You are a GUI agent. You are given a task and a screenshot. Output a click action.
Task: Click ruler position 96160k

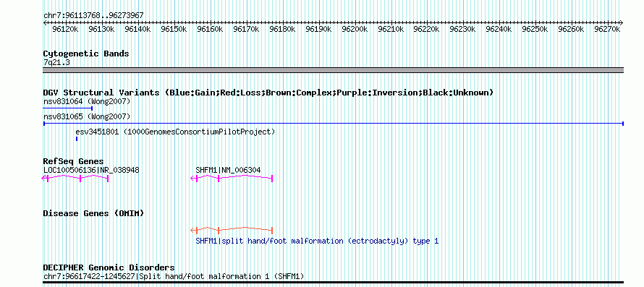click(x=210, y=29)
